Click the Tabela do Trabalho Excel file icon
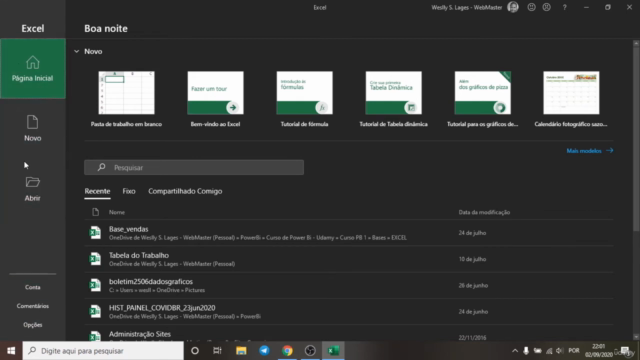Image resolution: width=640 pixels, height=360 pixels. point(95,259)
